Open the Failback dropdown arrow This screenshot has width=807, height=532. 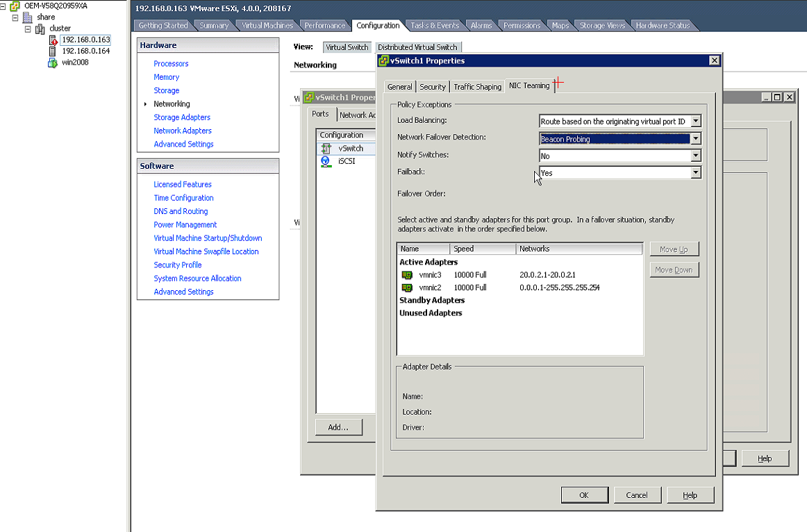(696, 172)
